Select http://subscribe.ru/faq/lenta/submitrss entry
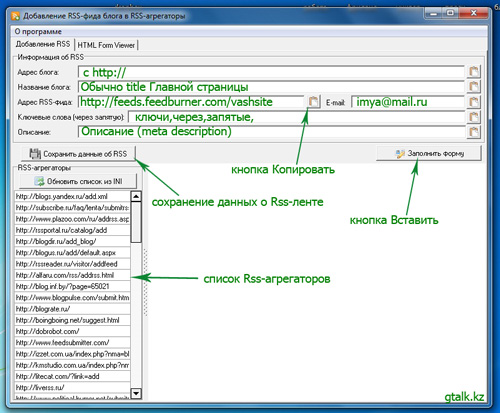This screenshot has height=413, width=500. [x=72, y=208]
